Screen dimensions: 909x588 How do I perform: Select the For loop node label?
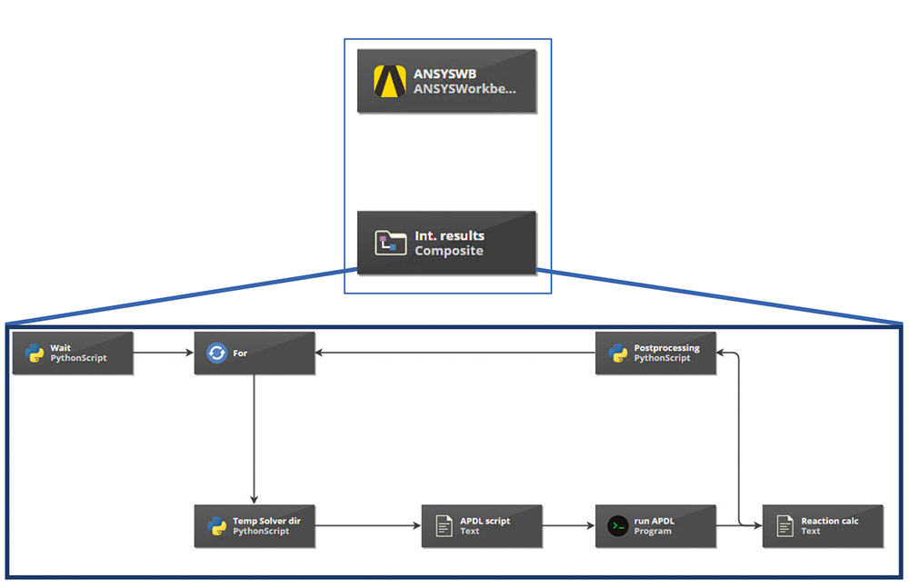click(x=240, y=354)
